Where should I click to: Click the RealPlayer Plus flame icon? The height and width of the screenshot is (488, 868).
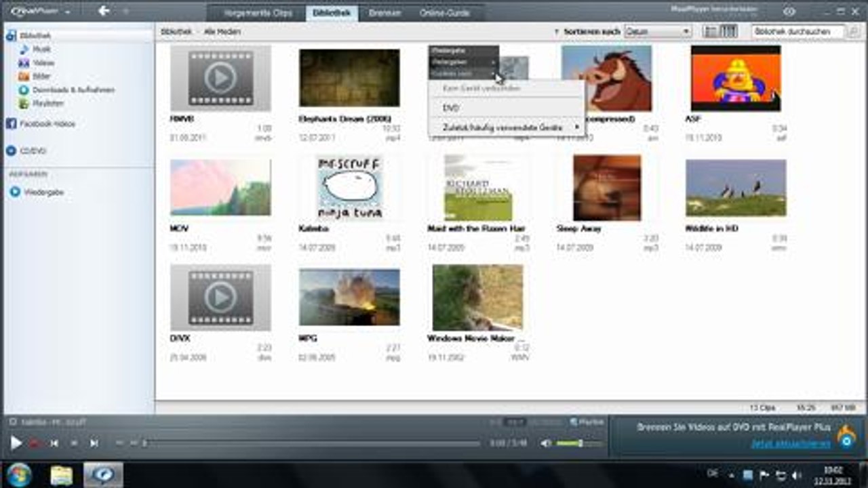coord(846,436)
